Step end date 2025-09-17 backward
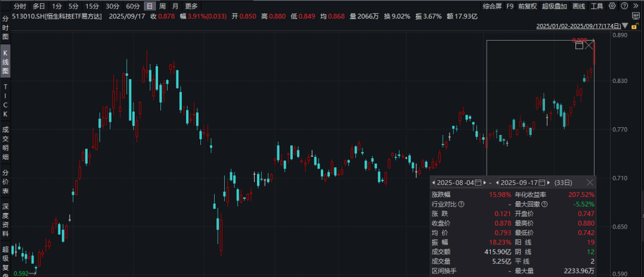The height and width of the screenshot is (277, 644). (x=497, y=183)
